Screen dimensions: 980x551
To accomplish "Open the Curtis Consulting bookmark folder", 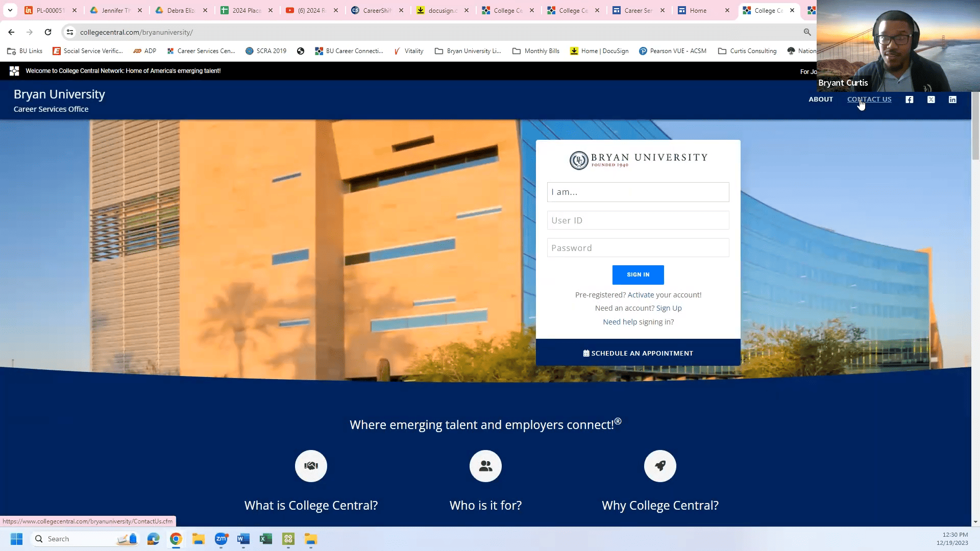I will click(747, 51).
